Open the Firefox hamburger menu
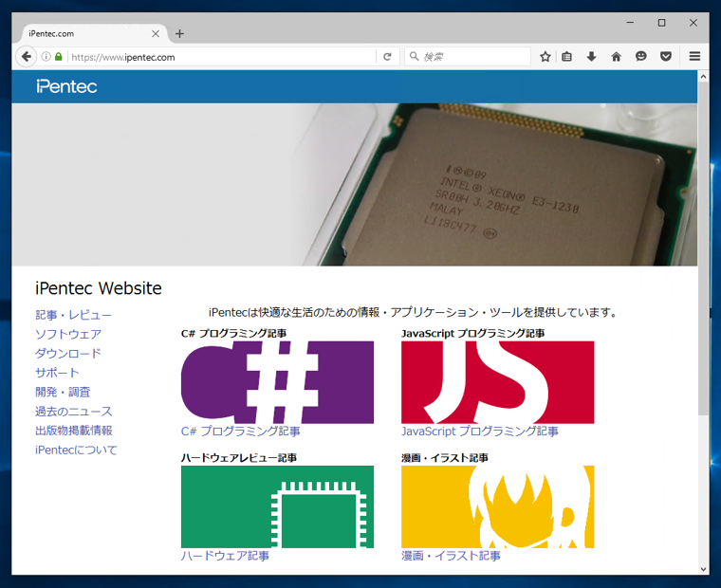Screen dimensions: 721x588 click(x=694, y=57)
